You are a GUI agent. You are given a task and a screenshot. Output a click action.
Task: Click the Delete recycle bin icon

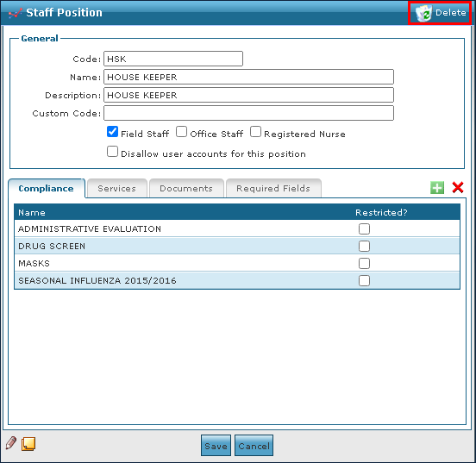(423, 13)
